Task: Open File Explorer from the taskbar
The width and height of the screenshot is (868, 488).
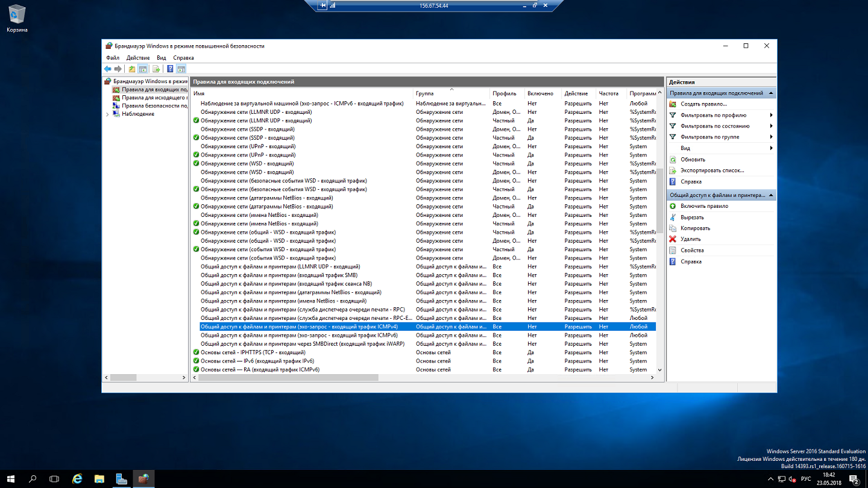Action: (x=99, y=479)
